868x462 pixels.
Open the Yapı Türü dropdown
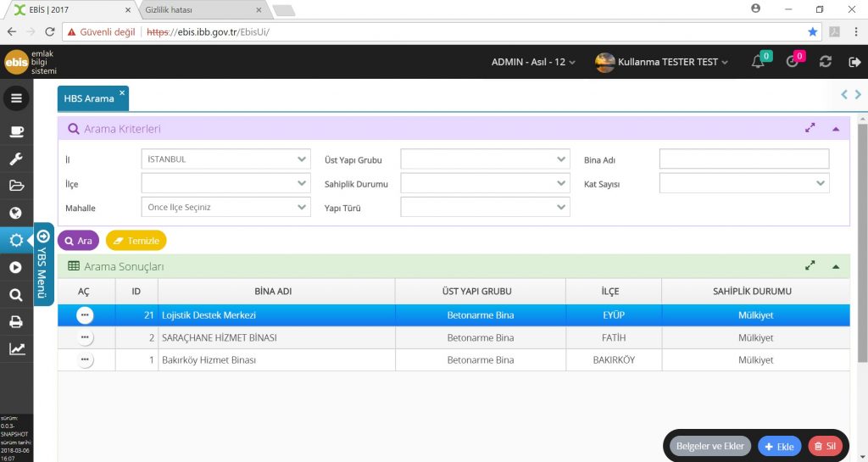485,208
